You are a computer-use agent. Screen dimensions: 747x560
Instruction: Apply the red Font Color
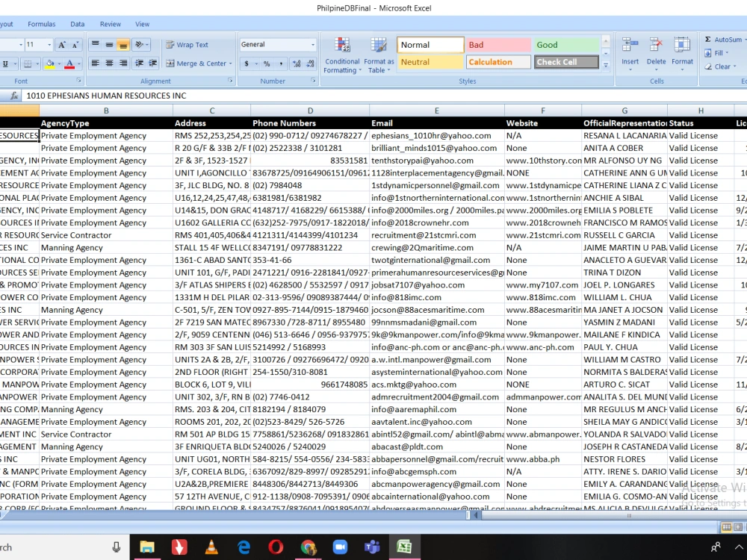69,63
